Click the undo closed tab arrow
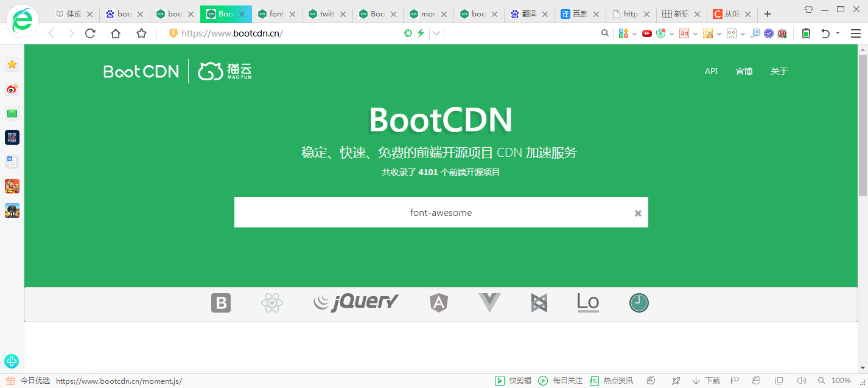 [825, 33]
